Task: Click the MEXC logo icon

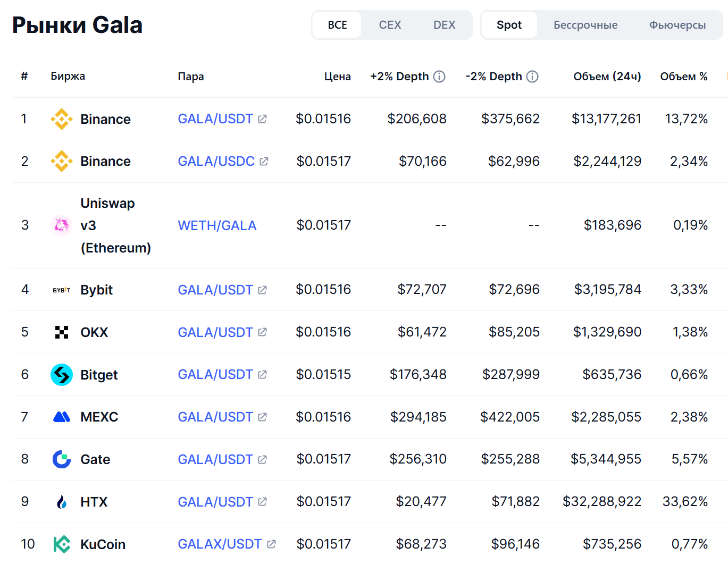Action: (62, 417)
